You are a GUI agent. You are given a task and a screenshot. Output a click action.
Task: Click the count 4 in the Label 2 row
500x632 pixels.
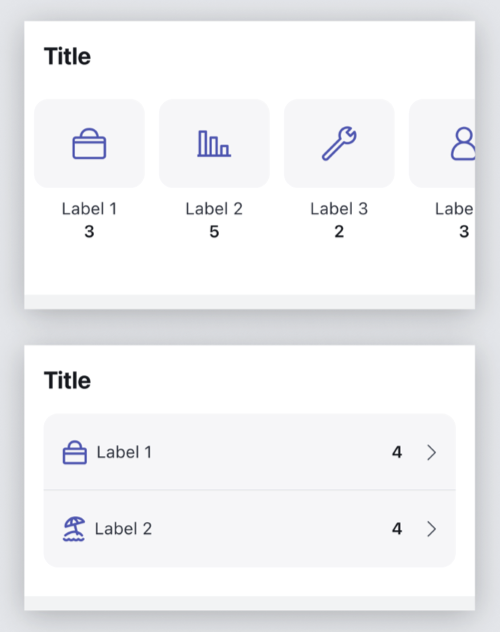[x=397, y=529]
